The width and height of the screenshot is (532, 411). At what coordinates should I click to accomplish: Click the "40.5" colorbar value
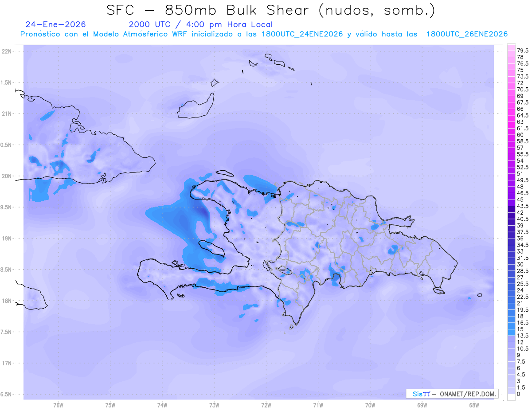(523, 219)
